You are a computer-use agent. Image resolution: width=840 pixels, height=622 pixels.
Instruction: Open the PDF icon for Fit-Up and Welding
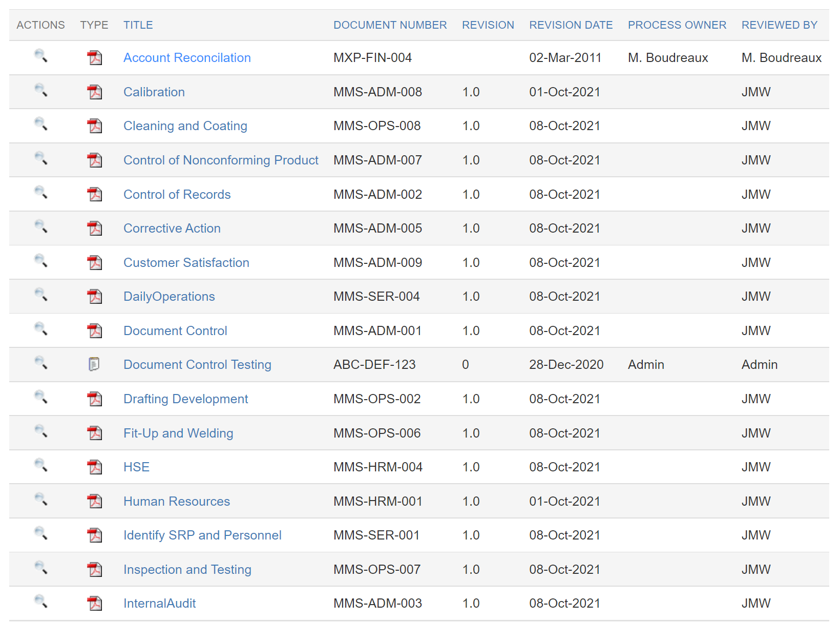tap(94, 433)
